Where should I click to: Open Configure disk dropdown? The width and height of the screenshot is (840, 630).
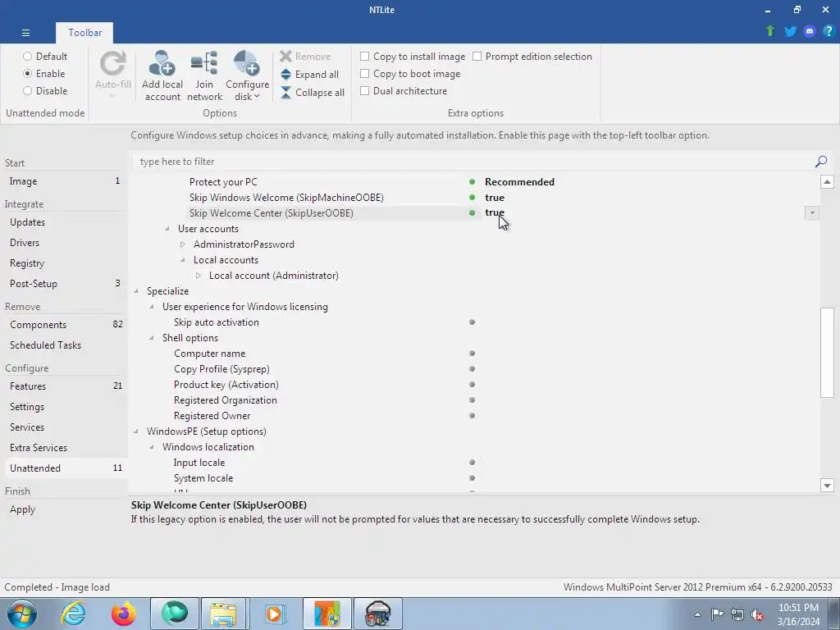247,75
